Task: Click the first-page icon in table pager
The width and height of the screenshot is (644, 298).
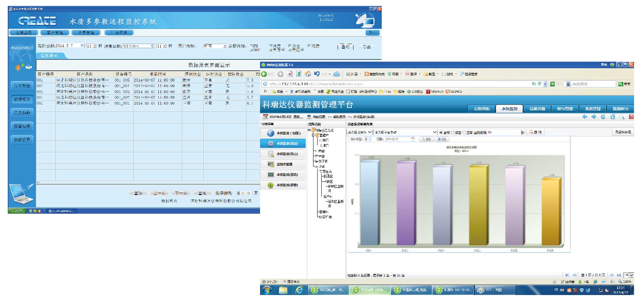Action: 567,275
